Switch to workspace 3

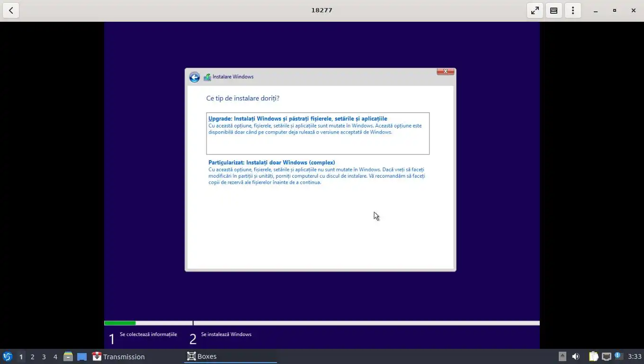[44, 357]
